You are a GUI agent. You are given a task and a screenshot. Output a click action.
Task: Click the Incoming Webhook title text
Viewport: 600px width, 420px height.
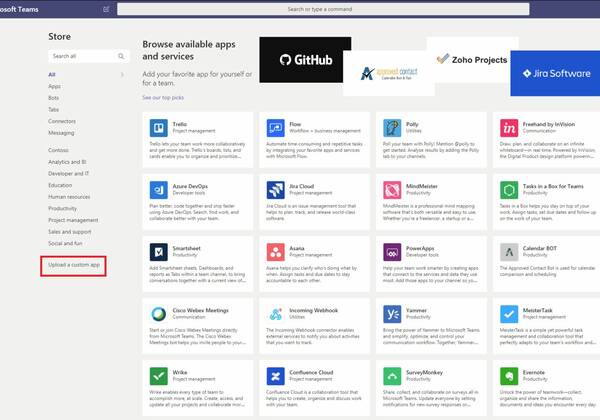[313, 310]
